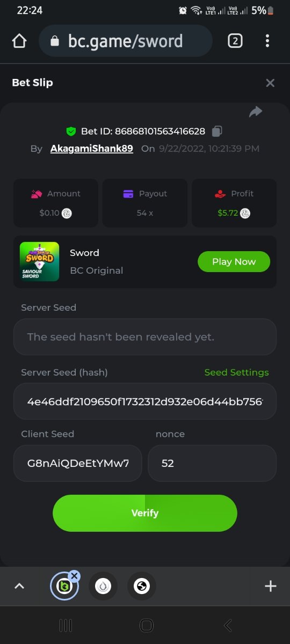The width and height of the screenshot is (290, 644).
Task: Tap the nonce field showing 52
Action: [x=212, y=463]
